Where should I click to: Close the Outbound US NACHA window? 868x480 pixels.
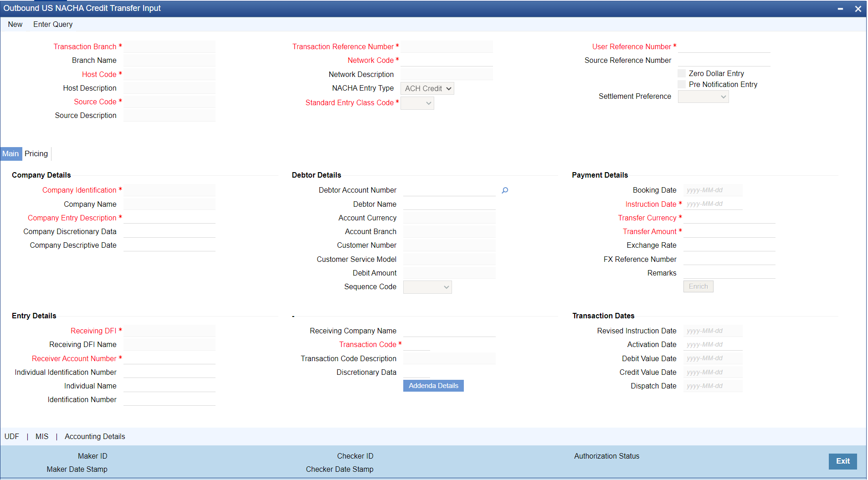(x=858, y=9)
